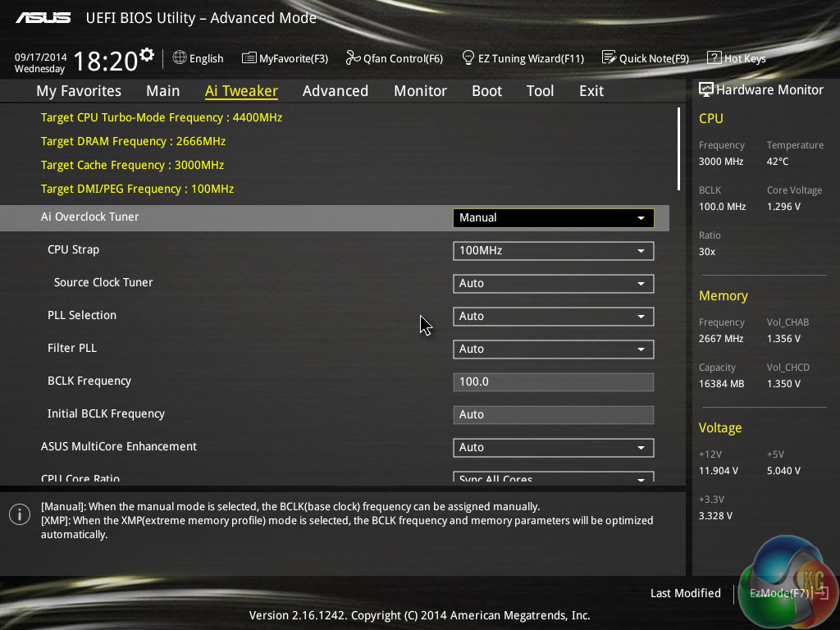The width and height of the screenshot is (840, 630).
Task: Click the settings gear beside the clock
Action: (x=147, y=55)
